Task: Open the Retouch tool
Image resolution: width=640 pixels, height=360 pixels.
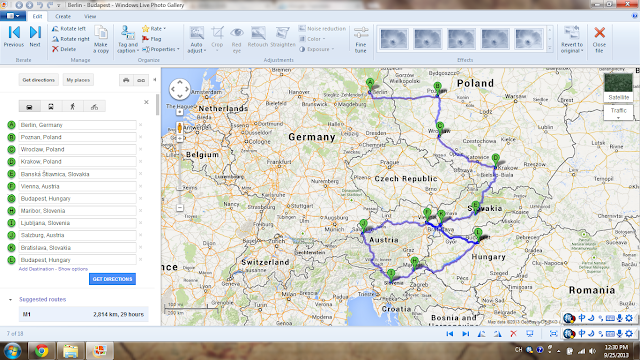Action: (258, 37)
